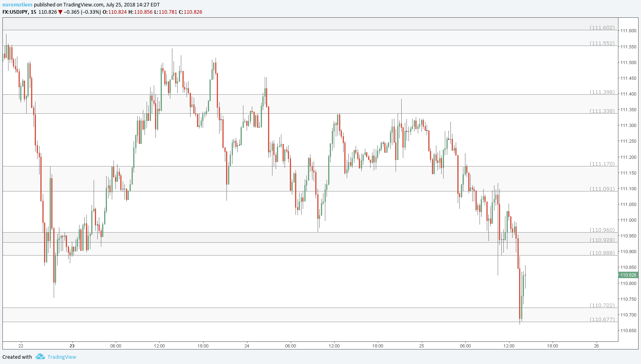Click the C:110.826 close value

tap(191, 12)
